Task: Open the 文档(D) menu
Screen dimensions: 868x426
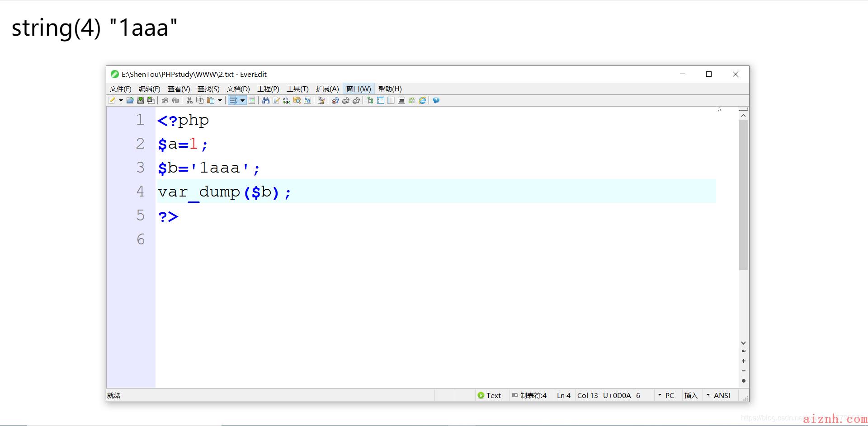Action: (238, 89)
